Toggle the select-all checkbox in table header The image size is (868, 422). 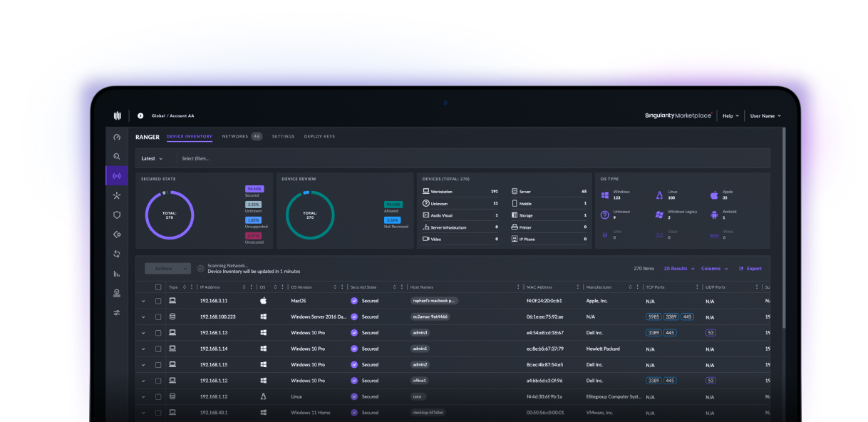[x=158, y=287]
